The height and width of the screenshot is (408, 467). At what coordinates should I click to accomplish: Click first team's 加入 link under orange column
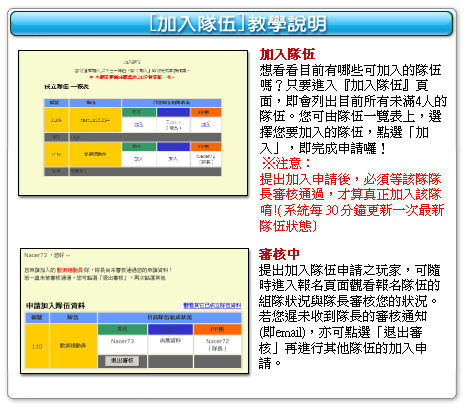tap(205, 125)
